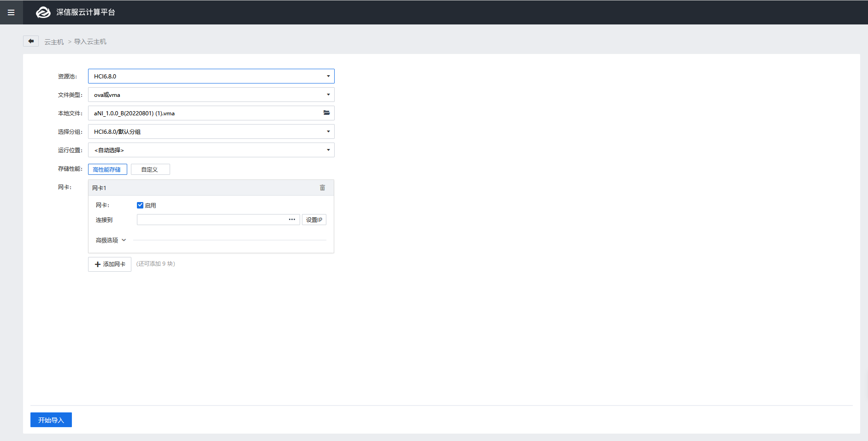Browse for a local file using the folder icon
Viewport: 868px width, 441px height.
[326, 113]
